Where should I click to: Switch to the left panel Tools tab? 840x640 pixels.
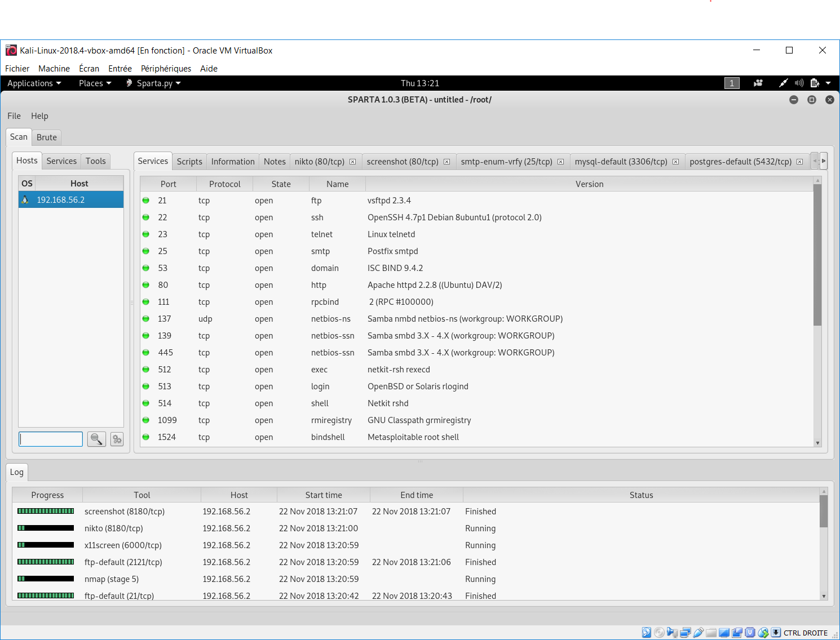point(96,161)
